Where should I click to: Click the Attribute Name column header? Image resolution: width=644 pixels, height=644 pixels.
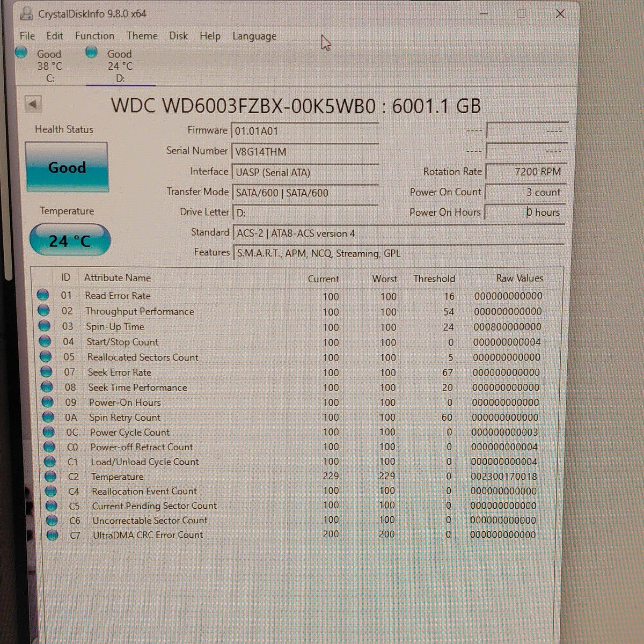point(117,278)
